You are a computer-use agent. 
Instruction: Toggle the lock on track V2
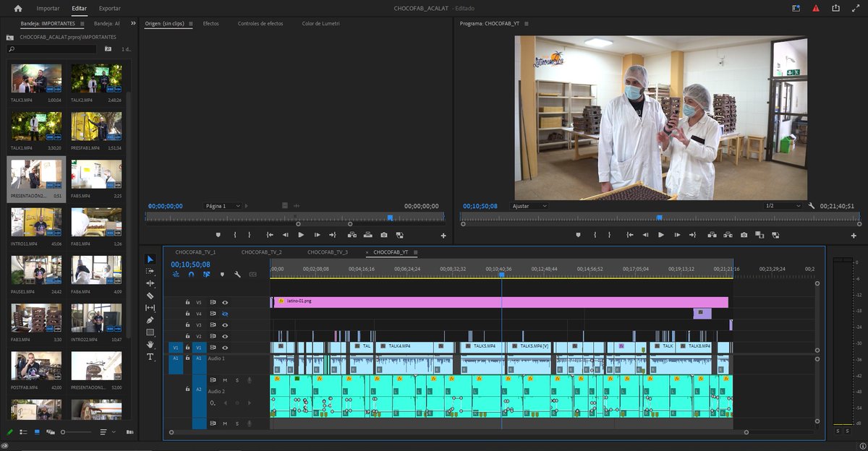(x=187, y=337)
